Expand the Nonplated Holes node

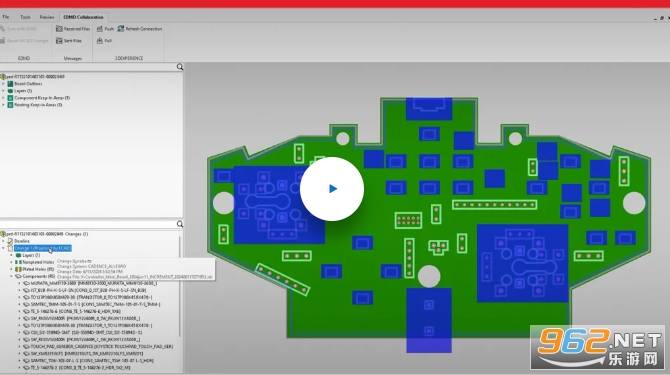(12, 262)
